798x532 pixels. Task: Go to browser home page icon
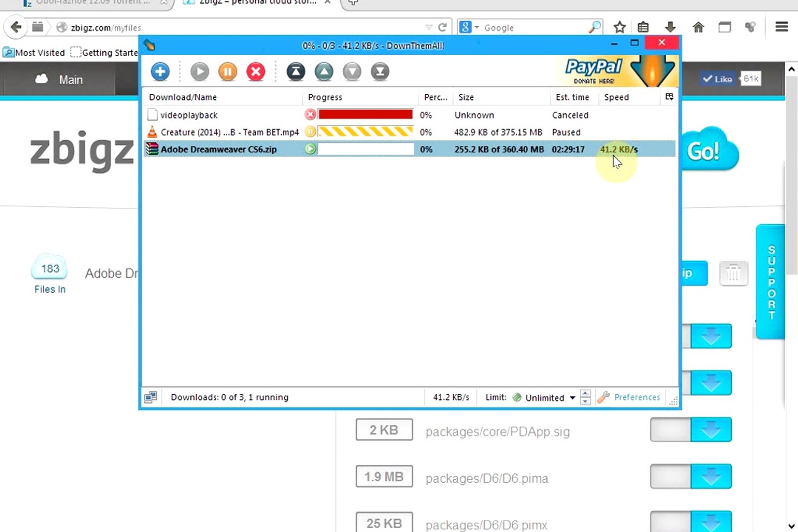(698, 27)
